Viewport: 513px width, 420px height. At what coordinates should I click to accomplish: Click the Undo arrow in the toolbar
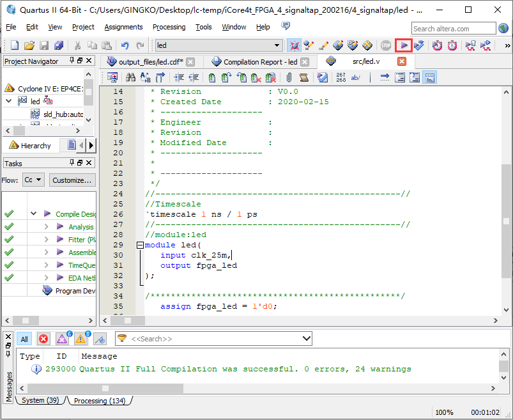coord(125,45)
